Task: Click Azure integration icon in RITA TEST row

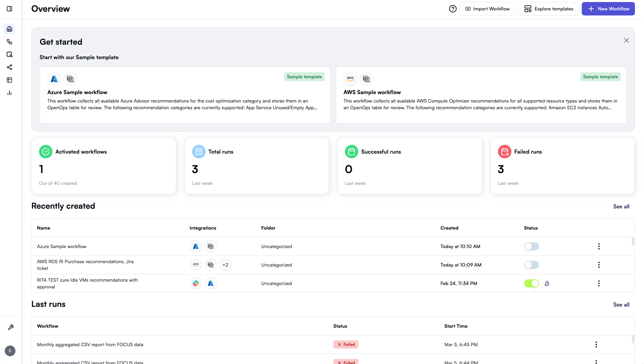Action: tap(211, 283)
